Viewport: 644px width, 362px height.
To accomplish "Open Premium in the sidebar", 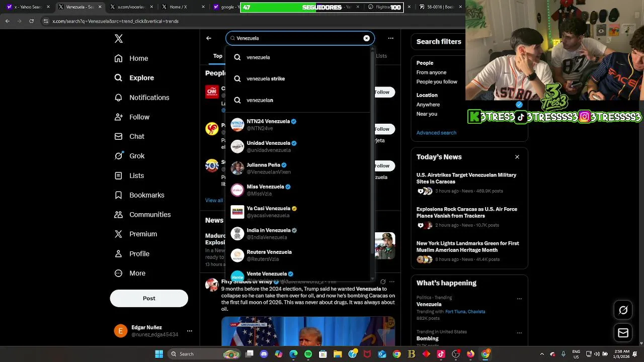I will pyautogui.click(x=135, y=234).
